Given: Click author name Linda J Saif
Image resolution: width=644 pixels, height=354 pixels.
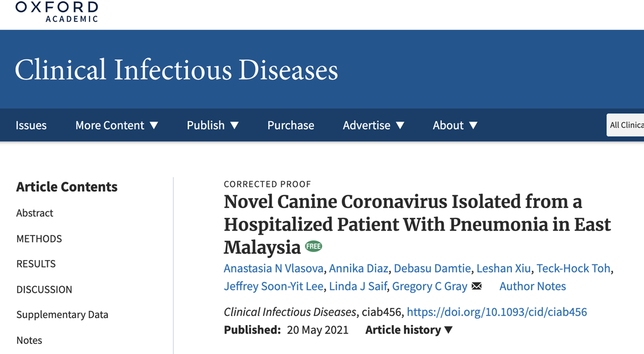Looking at the screenshot, I should [x=358, y=286].
